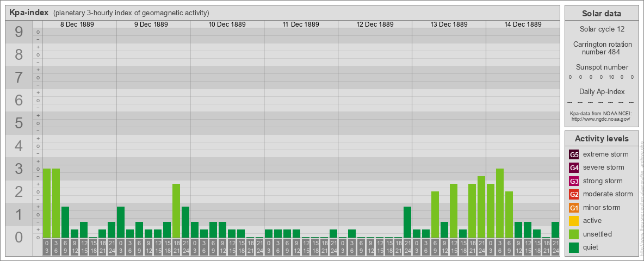Click the 12 Dec 21-24h quiet bar

point(407,222)
